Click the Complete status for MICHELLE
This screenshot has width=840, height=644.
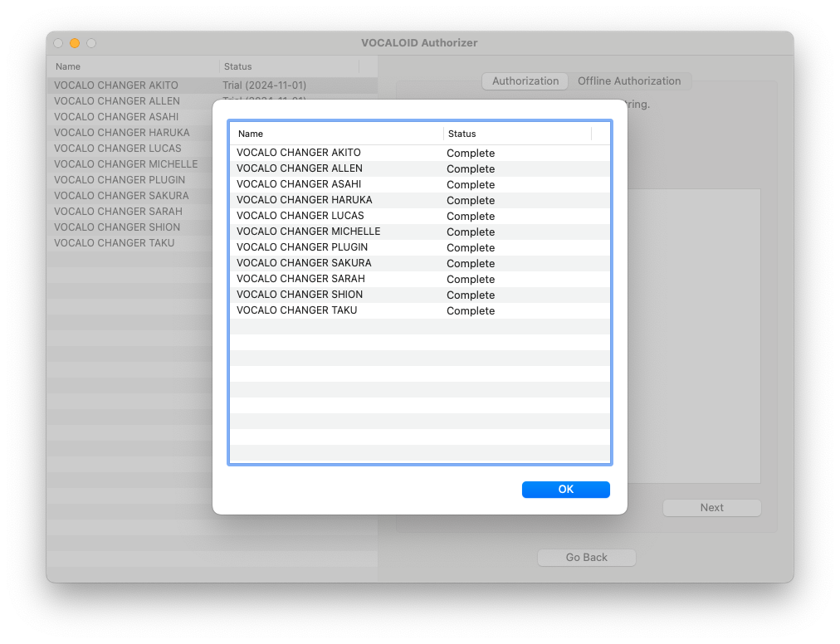[x=471, y=232]
